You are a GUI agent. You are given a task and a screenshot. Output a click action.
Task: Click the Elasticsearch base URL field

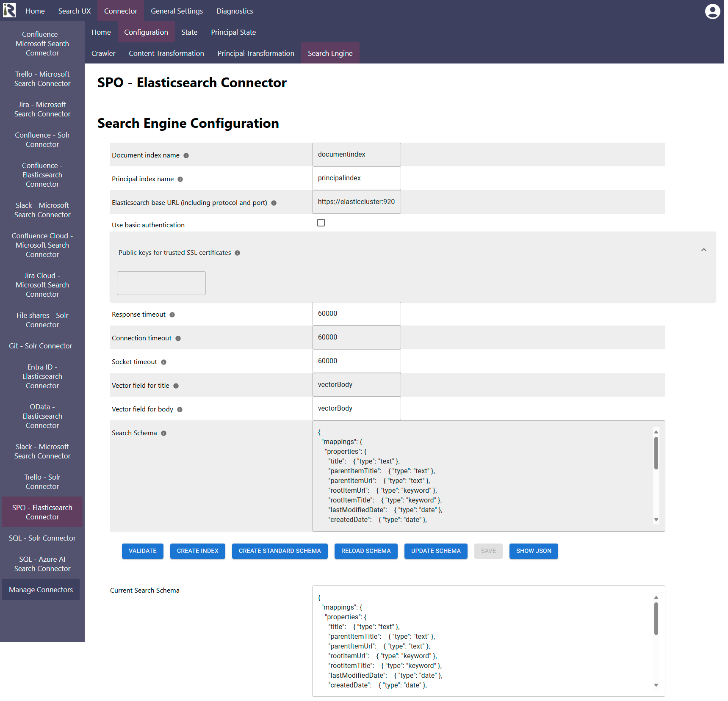click(x=357, y=202)
